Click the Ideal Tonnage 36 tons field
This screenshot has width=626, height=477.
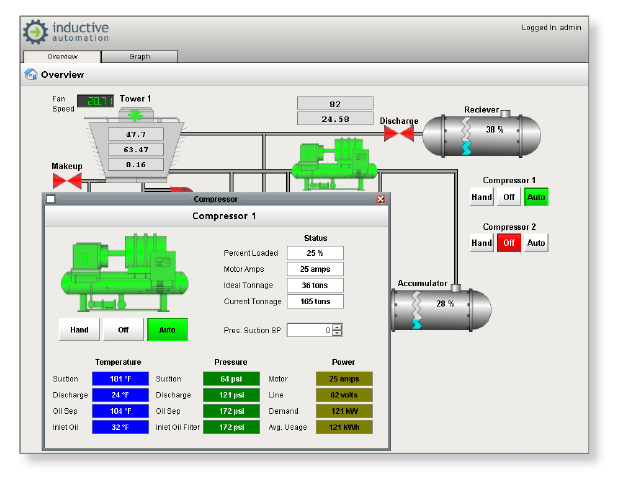click(315, 285)
